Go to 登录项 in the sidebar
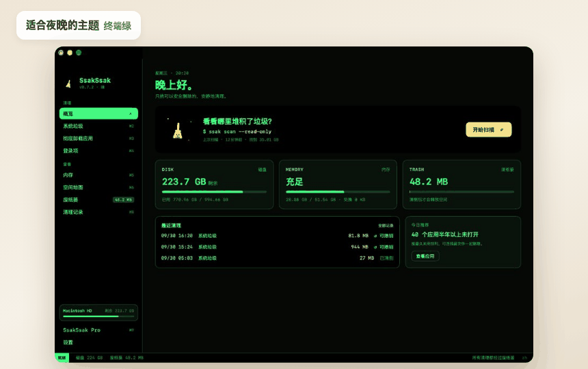588x369 pixels. 98,151
